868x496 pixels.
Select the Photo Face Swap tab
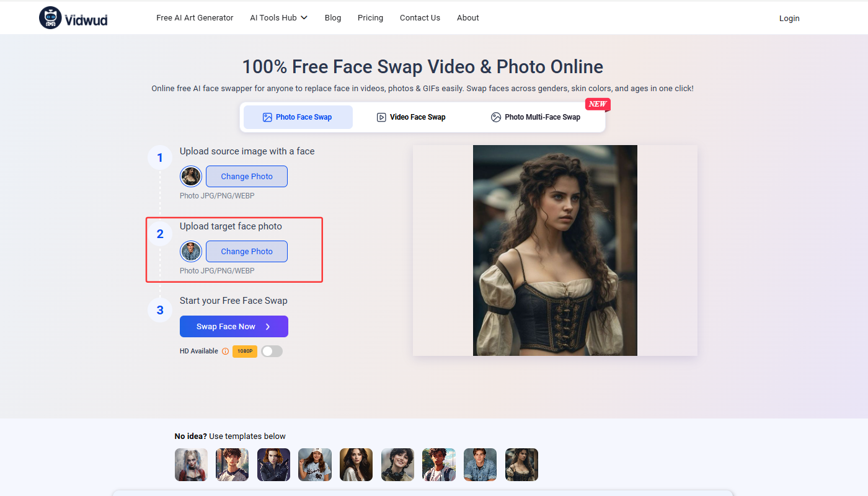point(298,117)
